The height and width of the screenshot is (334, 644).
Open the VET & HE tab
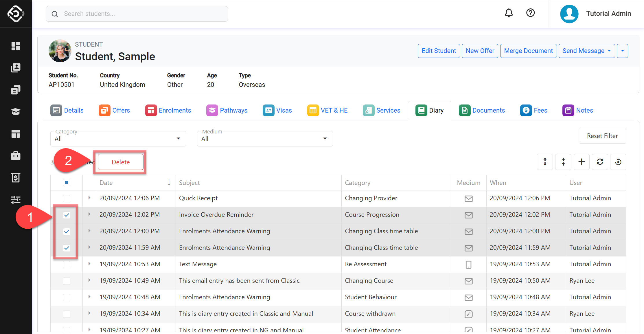point(327,111)
